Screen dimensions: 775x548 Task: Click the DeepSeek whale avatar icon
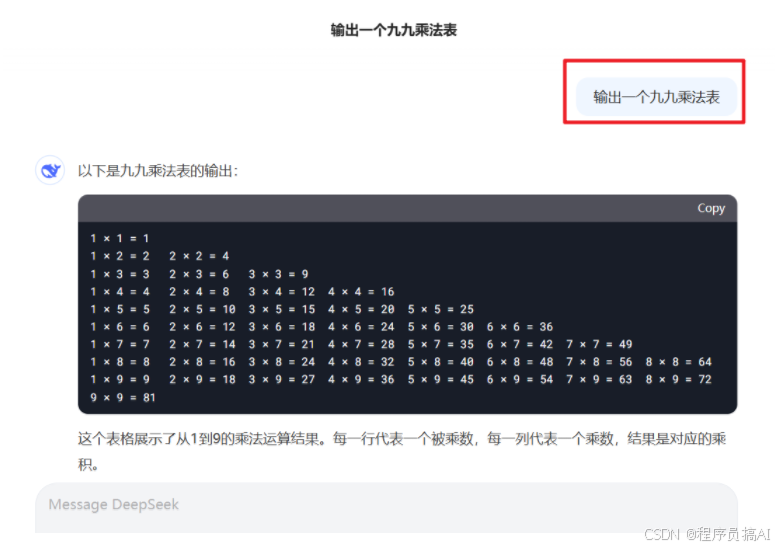coord(50,171)
